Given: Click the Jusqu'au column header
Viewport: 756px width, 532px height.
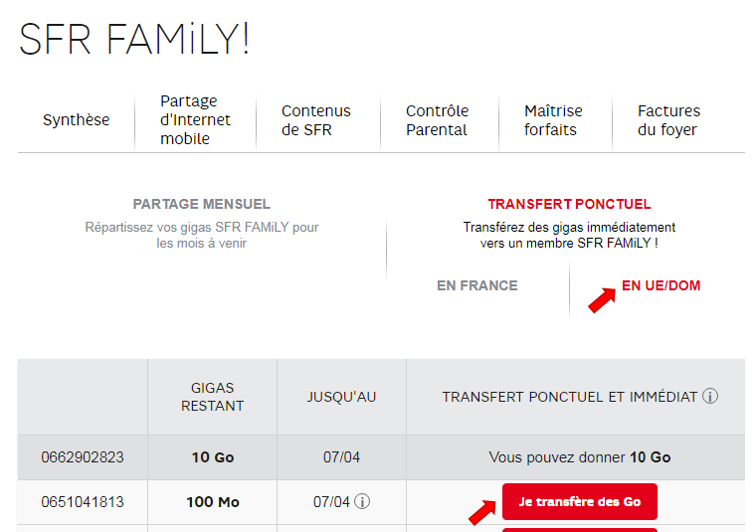Looking at the screenshot, I should coord(341,397).
